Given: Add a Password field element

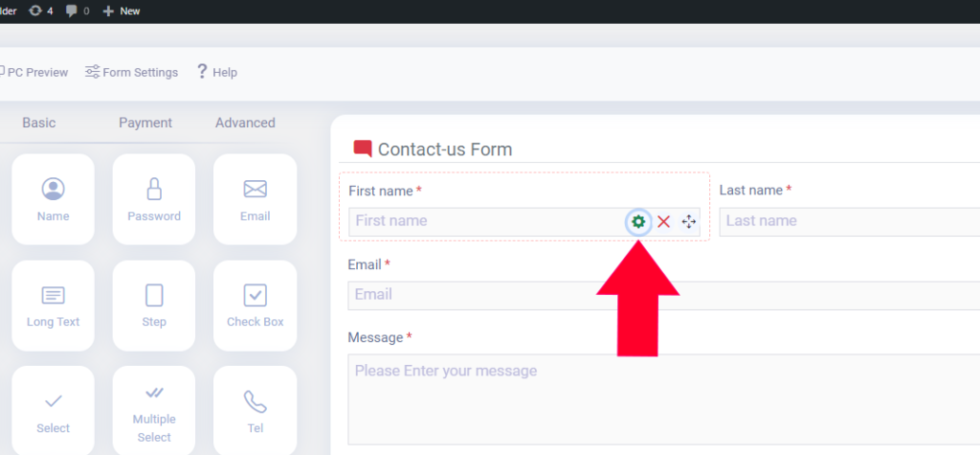Looking at the screenshot, I should [x=154, y=199].
